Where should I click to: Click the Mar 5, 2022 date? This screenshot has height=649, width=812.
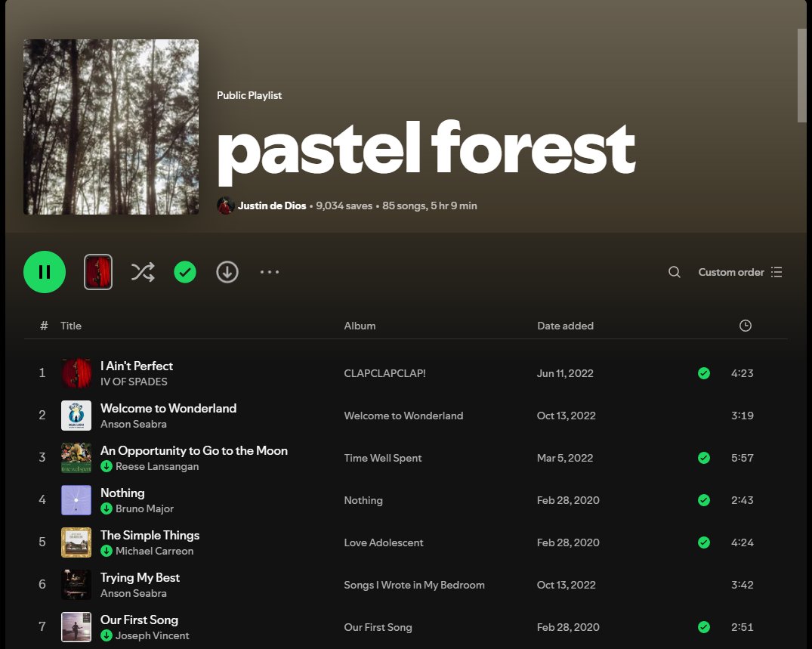(565, 458)
